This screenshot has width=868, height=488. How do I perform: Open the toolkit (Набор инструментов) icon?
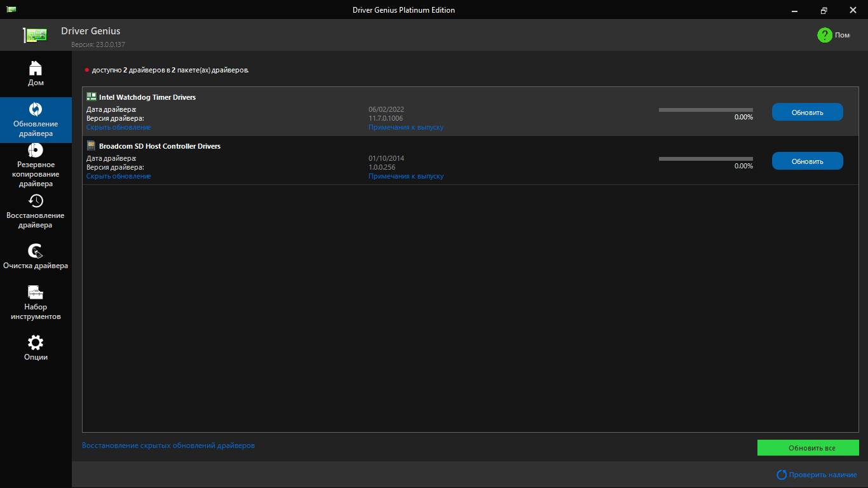(36, 292)
